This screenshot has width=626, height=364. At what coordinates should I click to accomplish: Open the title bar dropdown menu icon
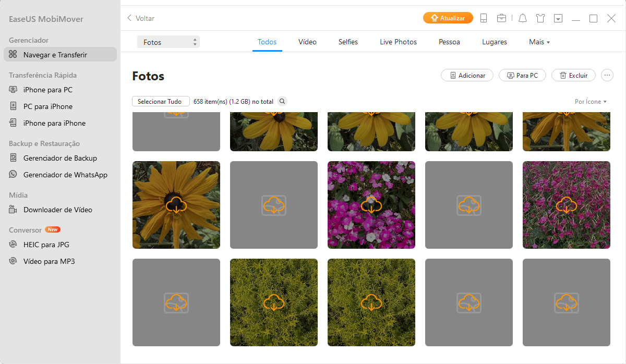pyautogui.click(x=558, y=18)
